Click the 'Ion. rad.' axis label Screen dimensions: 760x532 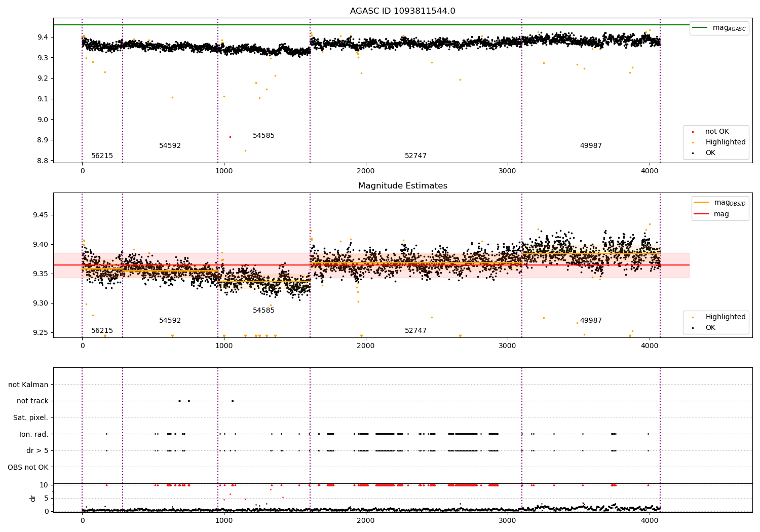click(34, 434)
